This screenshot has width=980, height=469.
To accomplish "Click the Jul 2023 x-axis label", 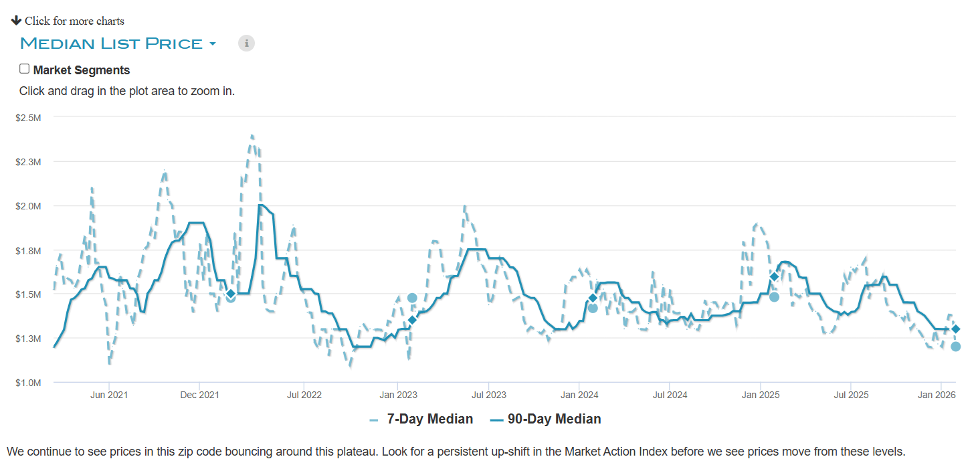I will 488,395.
